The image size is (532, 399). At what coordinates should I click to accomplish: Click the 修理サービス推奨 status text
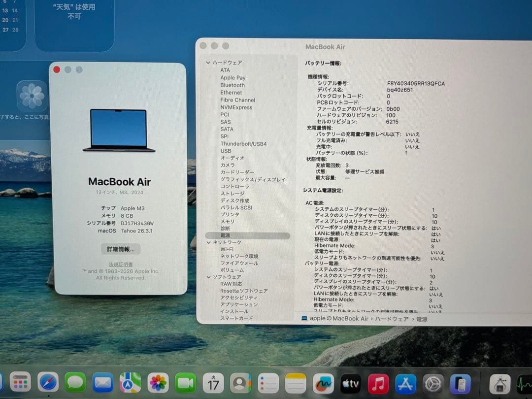tap(365, 172)
